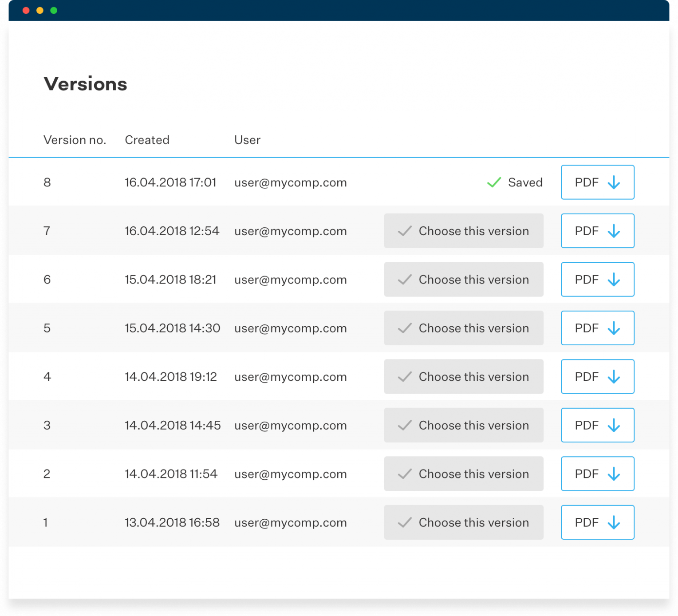Click download arrow icon for version 5
Viewport: 678px width, 616px height.
click(x=614, y=328)
